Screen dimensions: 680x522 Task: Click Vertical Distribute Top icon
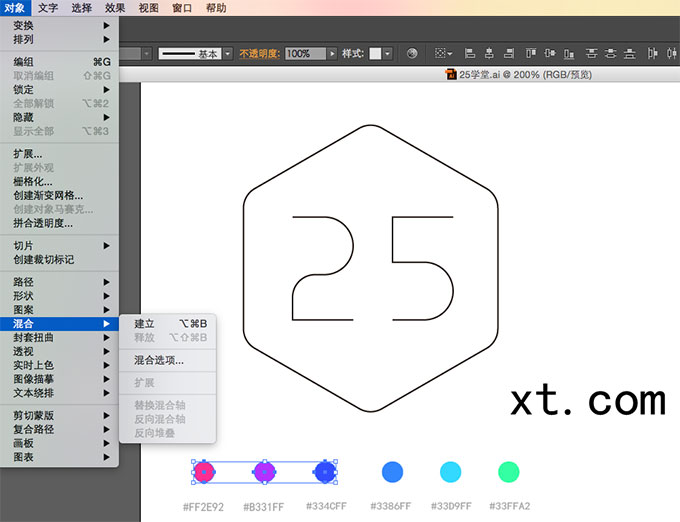pos(591,53)
